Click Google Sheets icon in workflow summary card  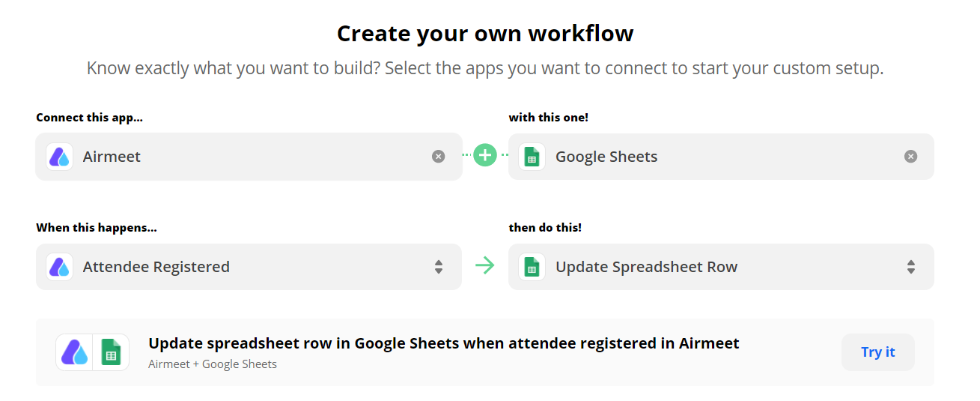point(111,352)
